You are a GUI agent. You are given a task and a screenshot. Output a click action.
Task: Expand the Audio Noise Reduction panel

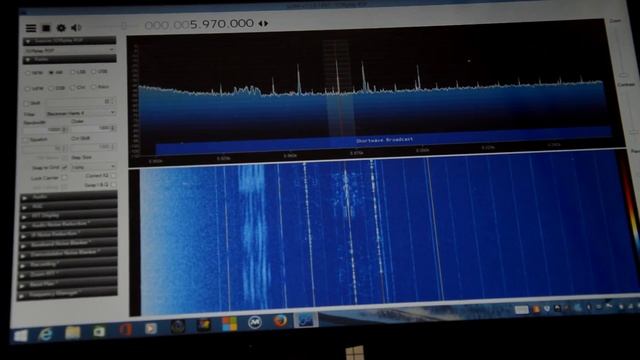[69, 224]
